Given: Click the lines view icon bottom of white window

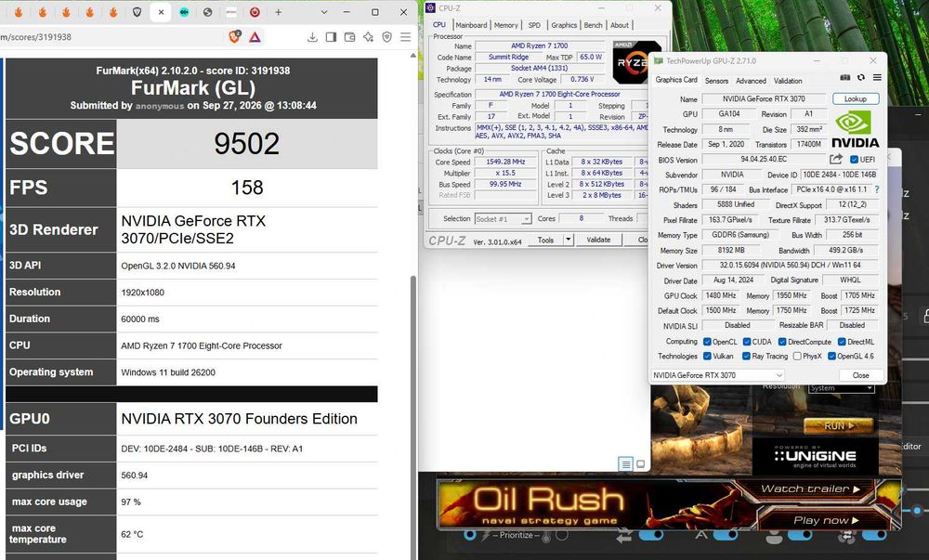Looking at the screenshot, I should pos(625,464).
